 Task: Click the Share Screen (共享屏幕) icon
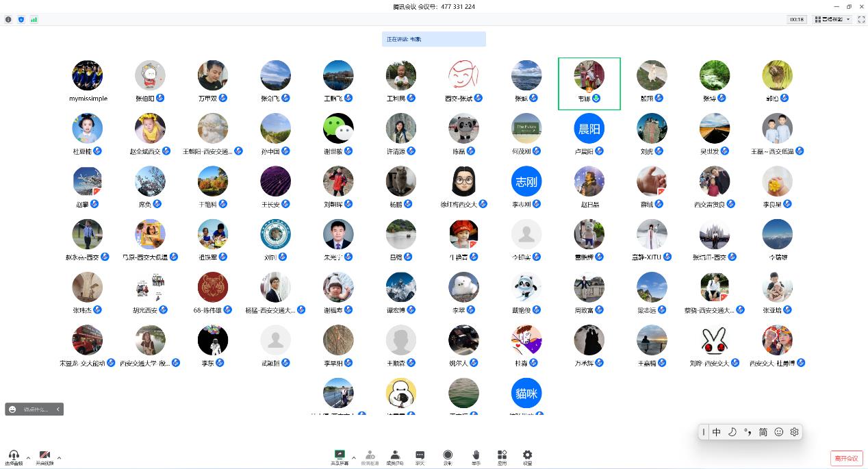339,456
